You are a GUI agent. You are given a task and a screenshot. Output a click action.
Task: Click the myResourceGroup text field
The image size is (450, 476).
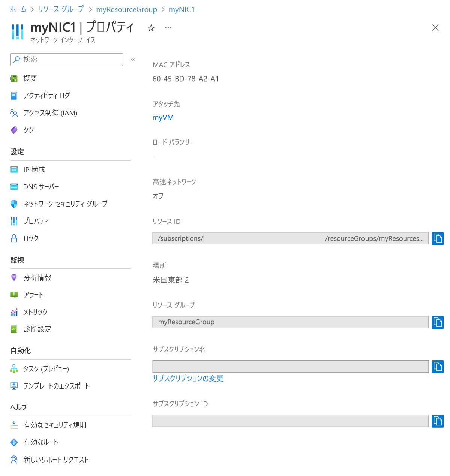(x=290, y=322)
